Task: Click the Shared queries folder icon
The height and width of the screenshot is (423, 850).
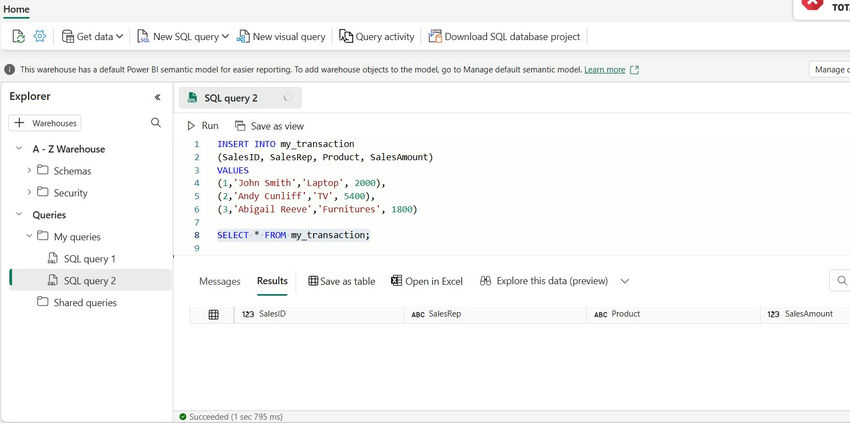Action: point(42,302)
